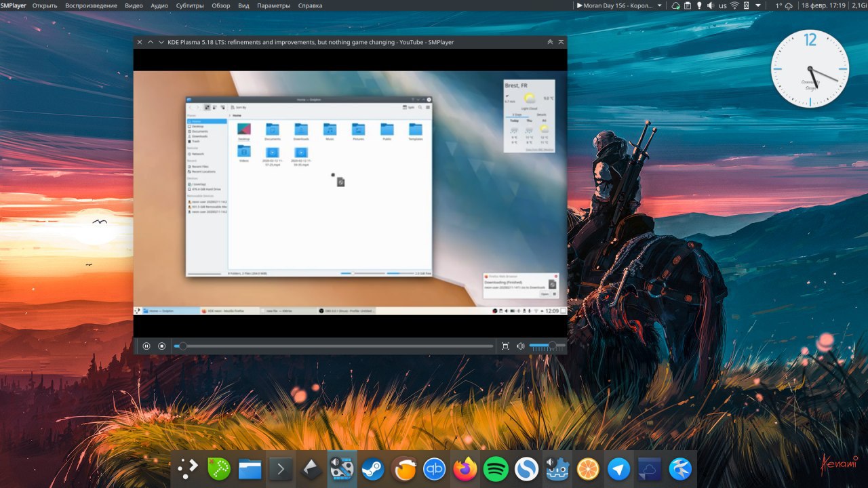Open the Вид menu
Viewport: 868px width, 488px height.
point(244,5)
